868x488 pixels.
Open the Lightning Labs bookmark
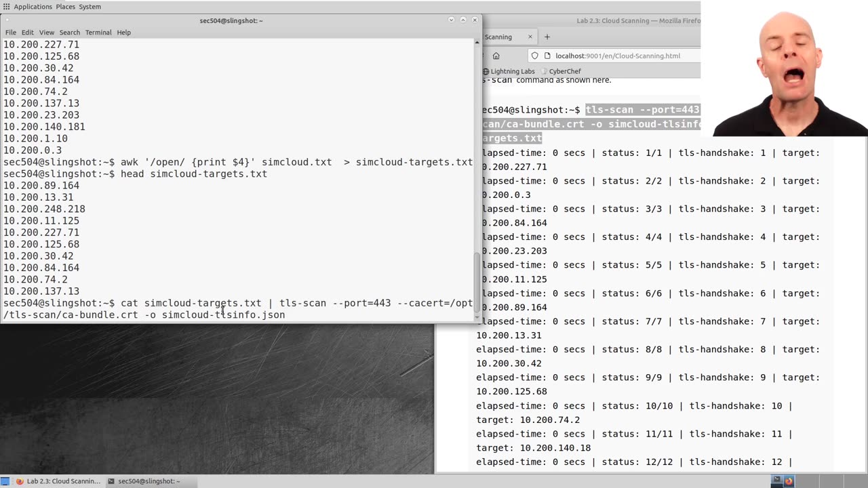pos(509,71)
